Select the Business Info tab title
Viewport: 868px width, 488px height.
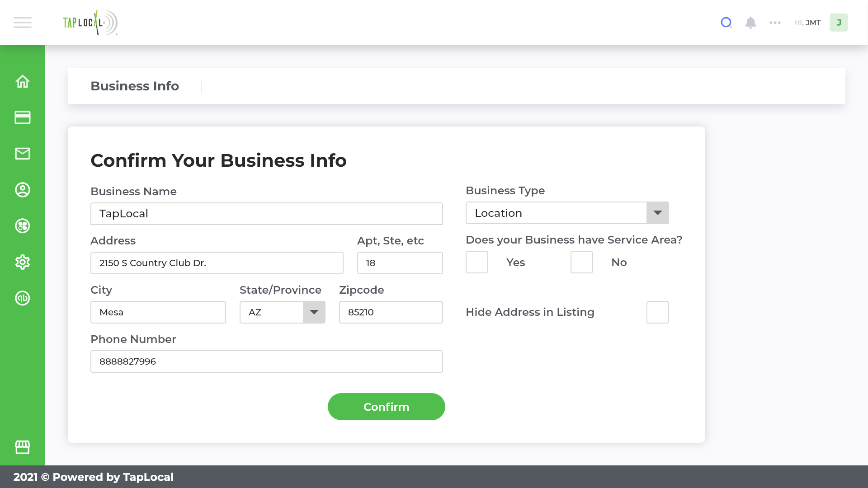tap(135, 86)
